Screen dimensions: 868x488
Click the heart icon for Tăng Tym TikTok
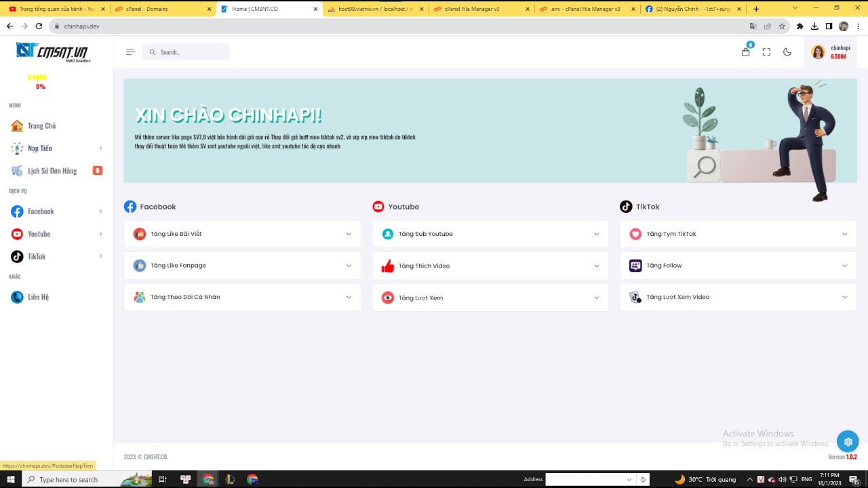coord(635,234)
